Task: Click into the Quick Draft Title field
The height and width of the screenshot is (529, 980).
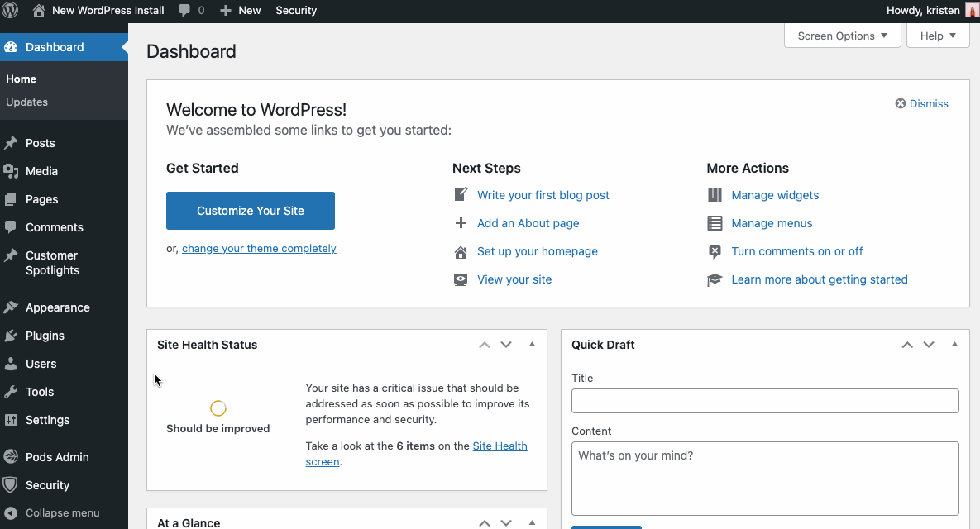Action: click(x=764, y=401)
